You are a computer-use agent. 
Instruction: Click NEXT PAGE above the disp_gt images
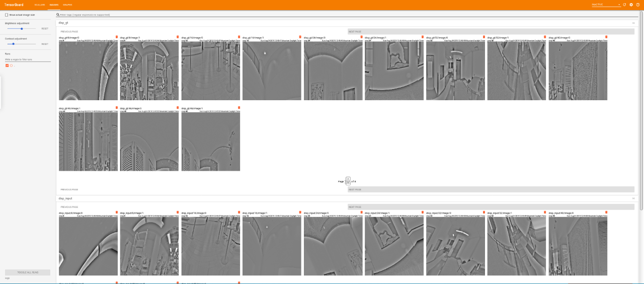coord(492,31)
